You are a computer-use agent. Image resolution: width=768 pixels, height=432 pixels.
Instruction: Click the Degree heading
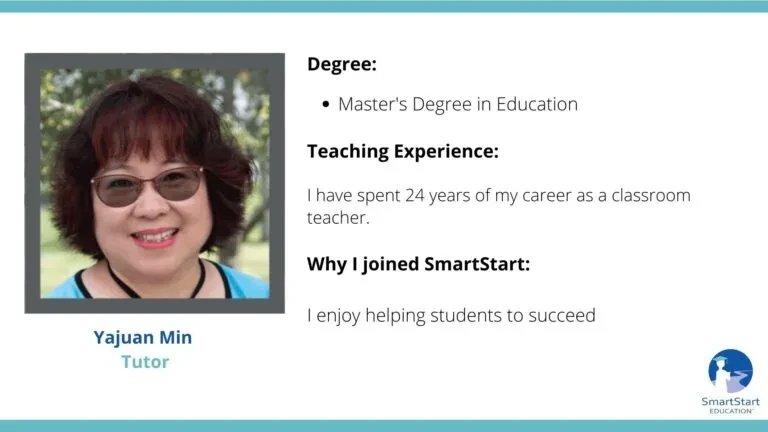tap(342, 64)
